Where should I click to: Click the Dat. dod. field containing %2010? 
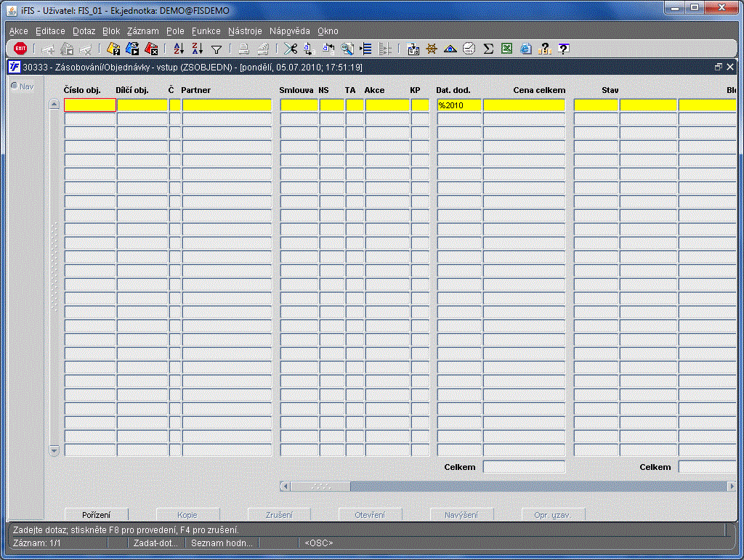click(459, 105)
